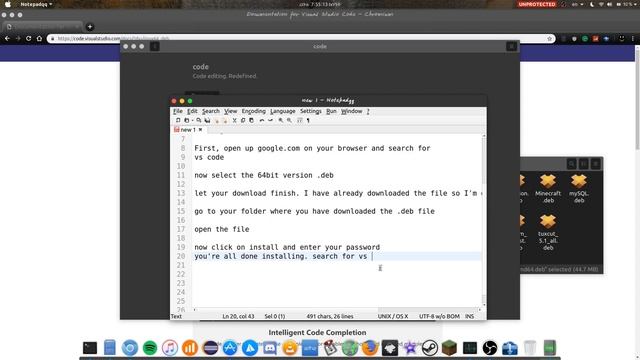Image resolution: width=640 pixels, height=360 pixels.
Task: Open Minecraft block icon in the dock
Action: [x=449, y=348]
